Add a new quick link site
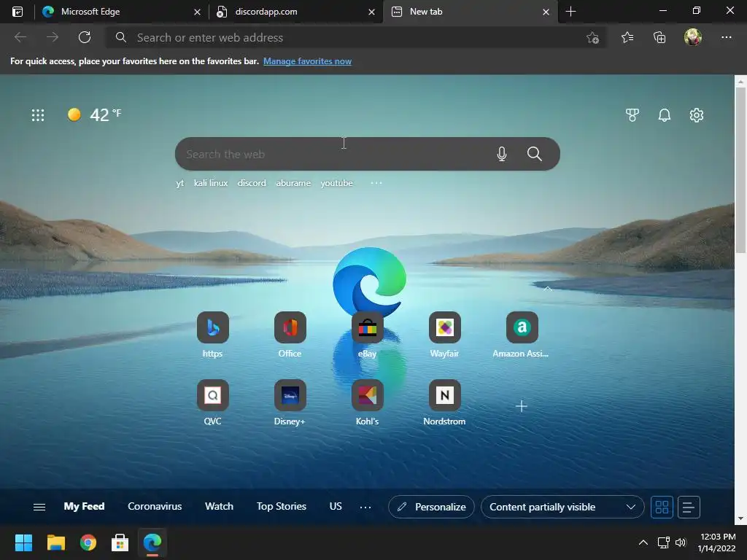The width and height of the screenshot is (747, 560). tap(521, 405)
